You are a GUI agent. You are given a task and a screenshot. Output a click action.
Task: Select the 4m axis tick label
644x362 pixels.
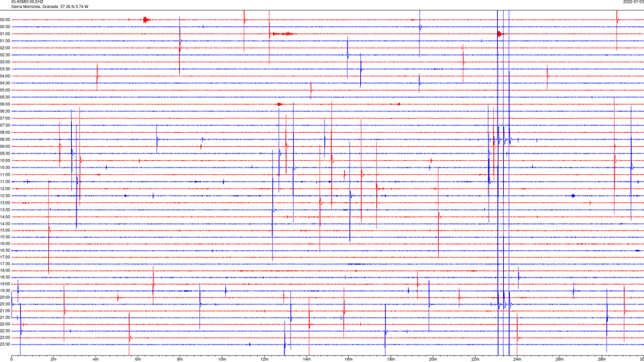(x=96, y=359)
